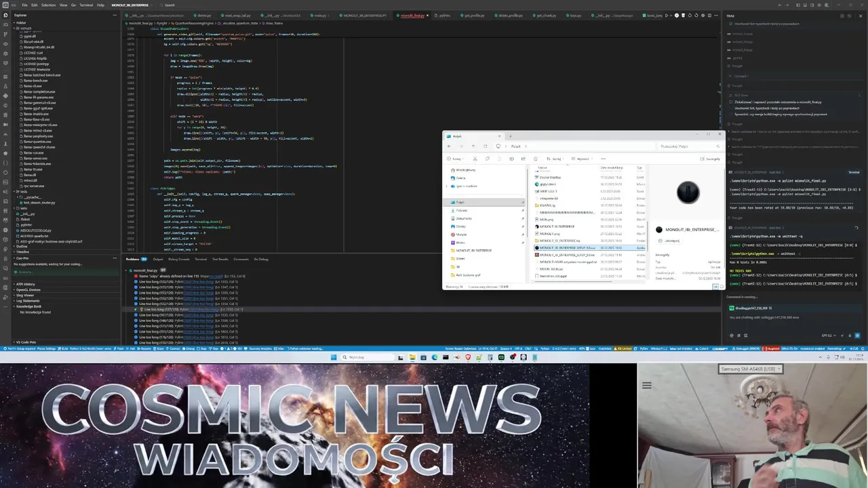Switch file window to details list view
Image resolution: width=868 pixels, height=488 pixels.
(x=715, y=286)
